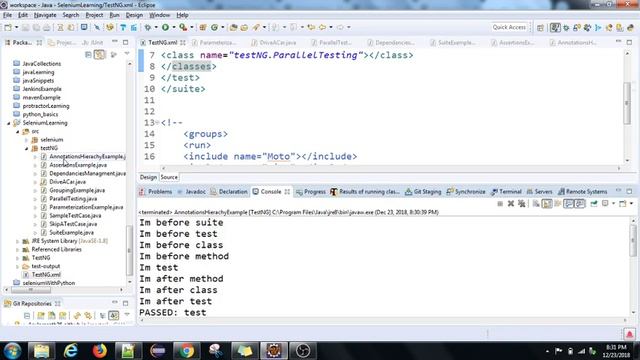Viewport: 640px width, 360px height.
Task: Maximize the editor area
Action: [x=629, y=42]
